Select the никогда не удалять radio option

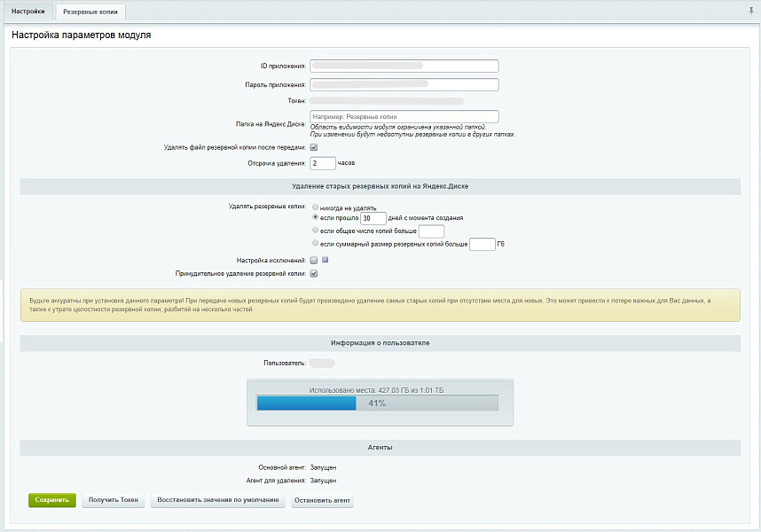(316, 206)
